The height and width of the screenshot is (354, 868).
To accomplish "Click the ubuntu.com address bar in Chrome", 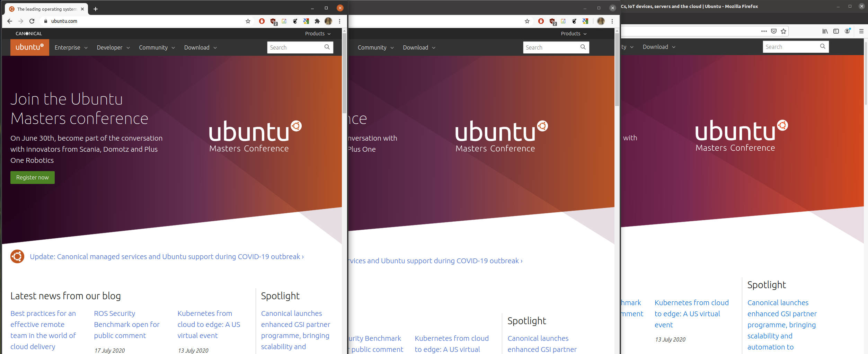I will (x=139, y=21).
